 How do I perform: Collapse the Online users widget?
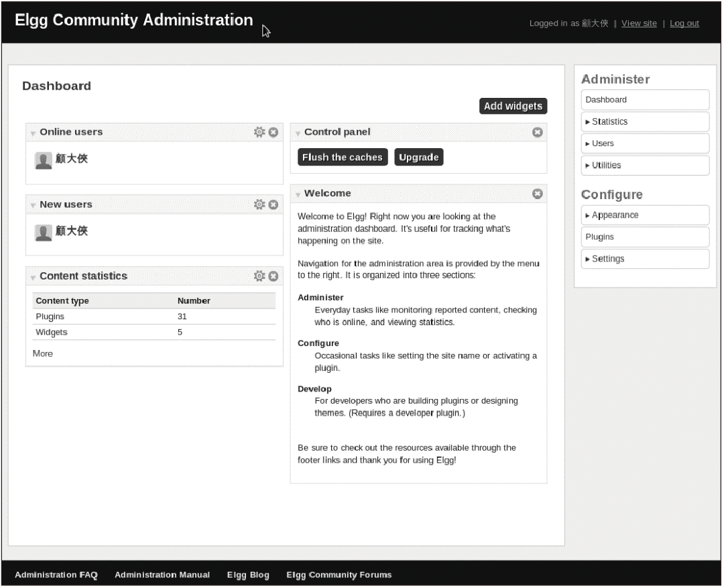click(x=33, y=133)
